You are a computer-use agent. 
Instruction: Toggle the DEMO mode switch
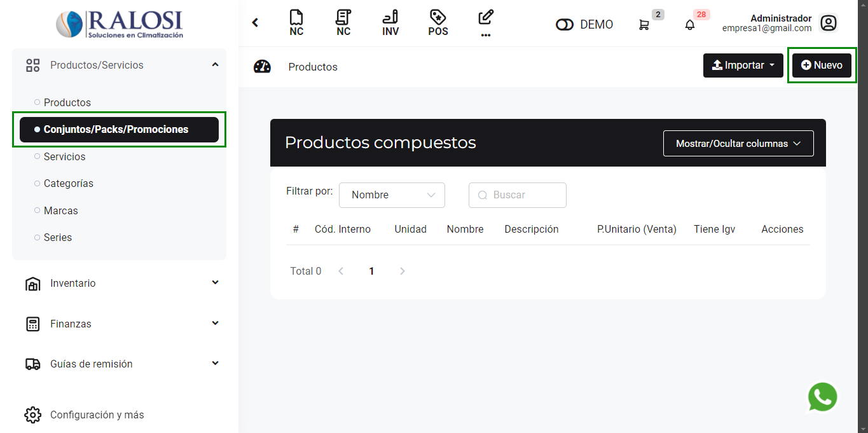coord(564,25)
